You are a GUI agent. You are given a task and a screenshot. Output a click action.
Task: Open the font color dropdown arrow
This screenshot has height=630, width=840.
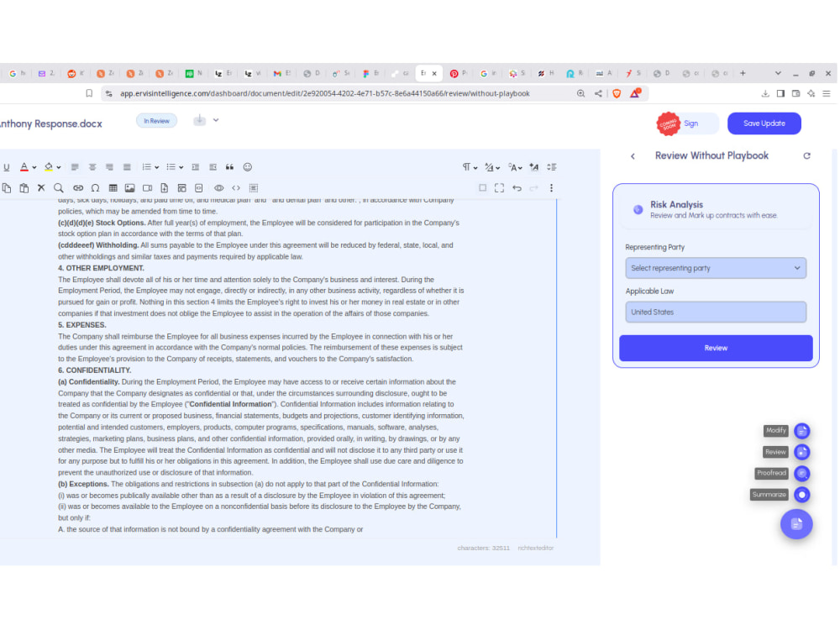click(34, 168)
